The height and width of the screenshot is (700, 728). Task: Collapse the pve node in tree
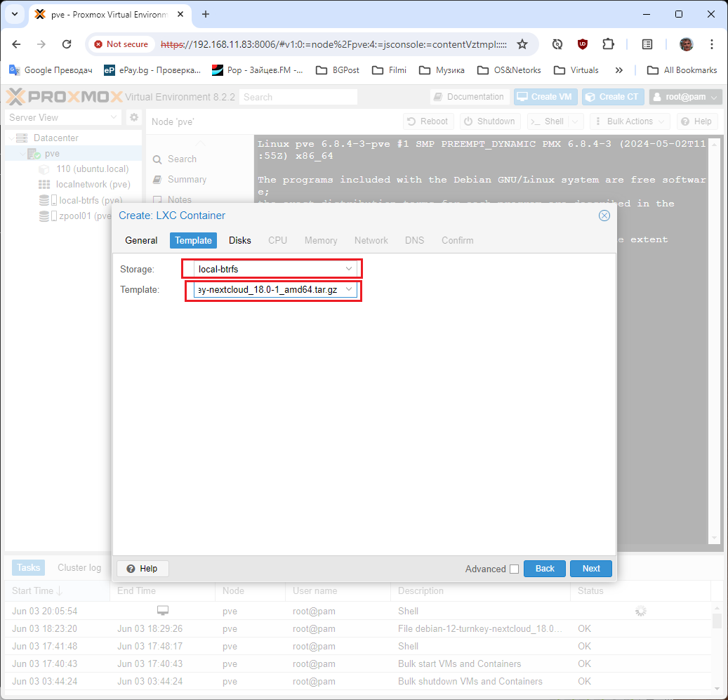coord(22,154)
